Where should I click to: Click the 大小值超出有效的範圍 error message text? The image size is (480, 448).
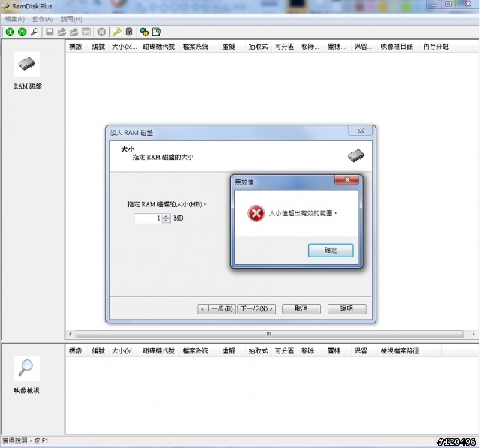(302, 213)
